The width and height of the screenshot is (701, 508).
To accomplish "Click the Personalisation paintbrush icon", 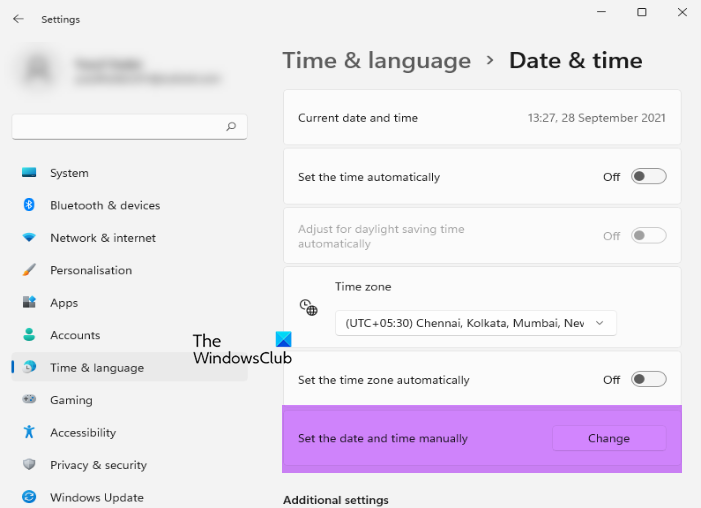I will (x=29, y=270).
